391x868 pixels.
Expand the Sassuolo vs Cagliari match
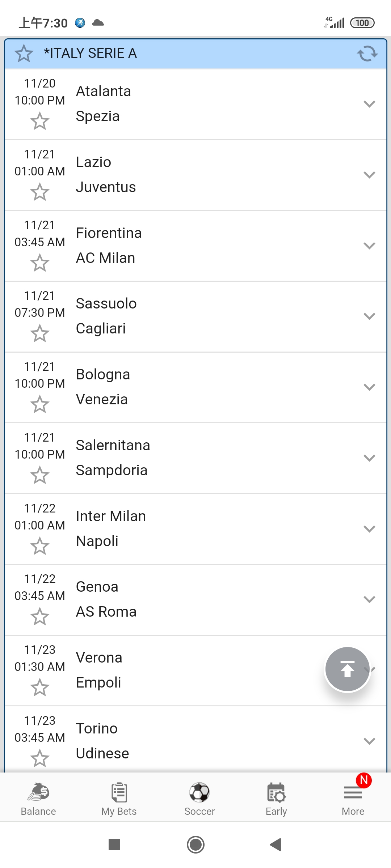[x=369, y=316]
